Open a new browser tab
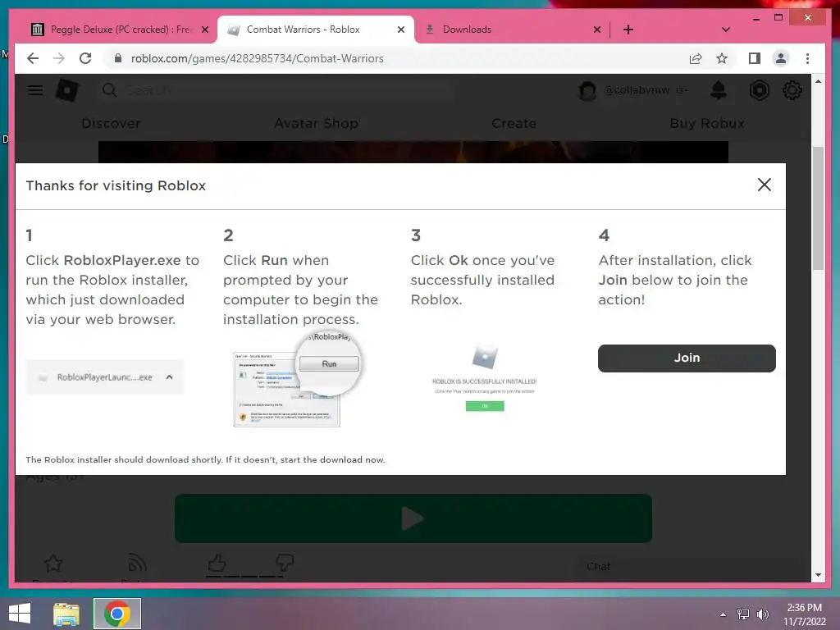Screen dimensions: 840x630 (628, 30)
